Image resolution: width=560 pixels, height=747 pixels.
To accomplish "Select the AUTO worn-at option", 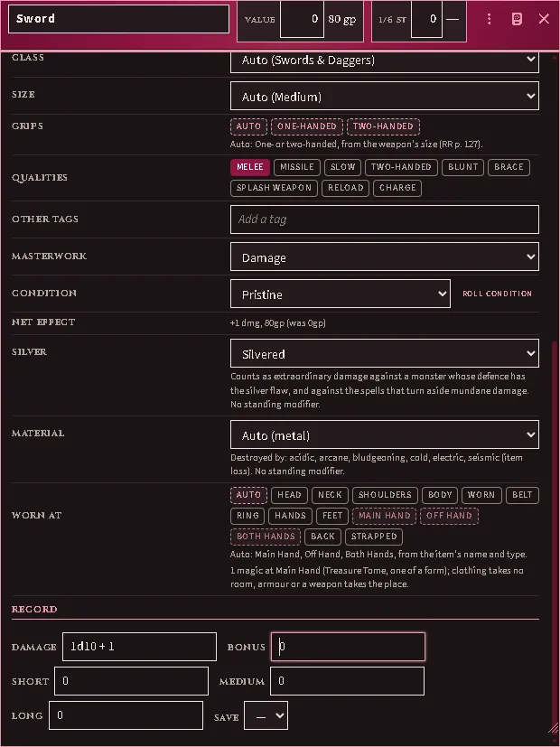I will [x=248, y=495].
